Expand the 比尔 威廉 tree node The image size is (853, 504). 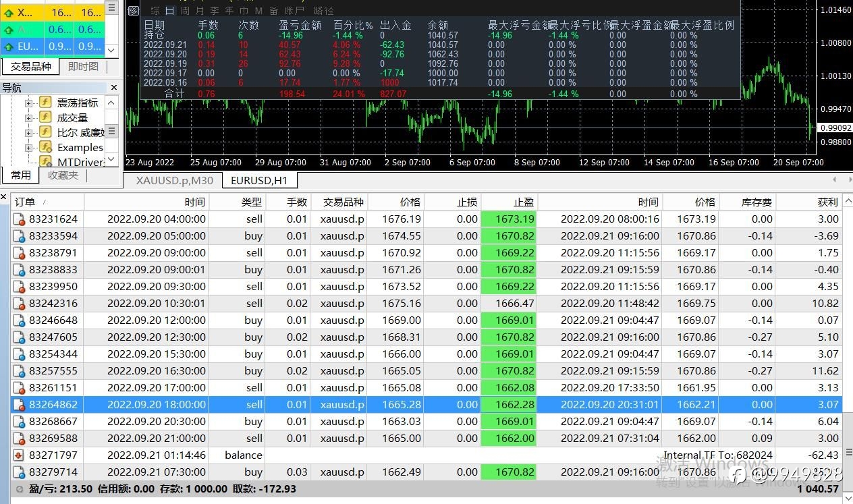pyautogui.click(x=28, y=133)
